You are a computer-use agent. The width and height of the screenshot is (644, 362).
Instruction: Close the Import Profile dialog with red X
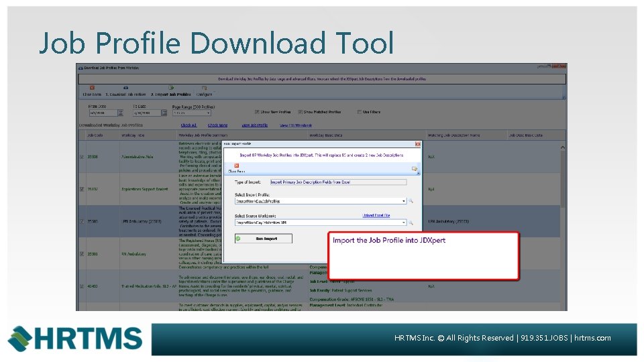pyautogui.click(x=418, y=144)
